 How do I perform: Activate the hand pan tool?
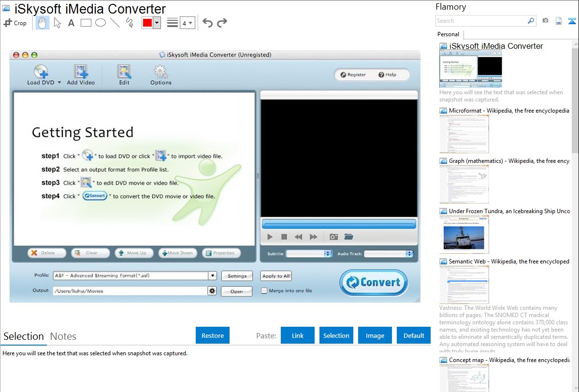coord(42,23)
